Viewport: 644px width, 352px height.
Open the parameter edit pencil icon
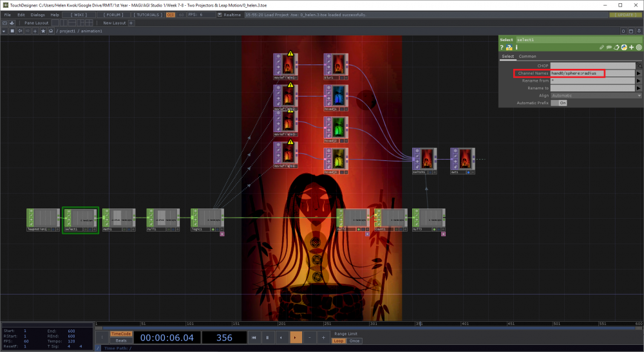click(x=601, y=48)
